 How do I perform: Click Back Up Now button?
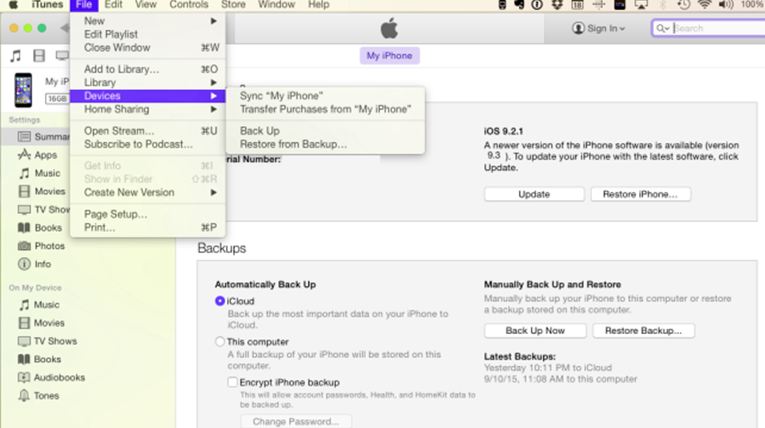pos(535,330)
